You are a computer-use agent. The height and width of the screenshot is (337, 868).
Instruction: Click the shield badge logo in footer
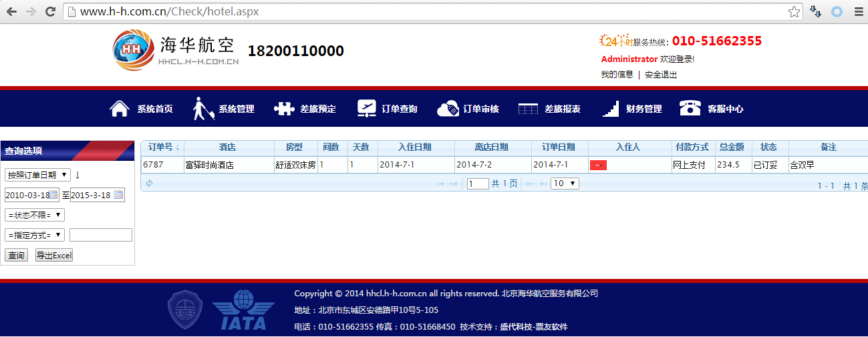pyautogui.click(x=186, y=310)
